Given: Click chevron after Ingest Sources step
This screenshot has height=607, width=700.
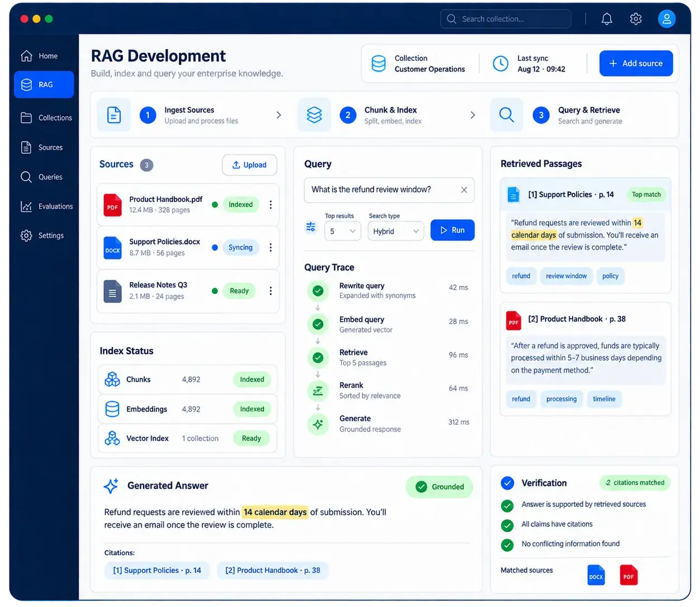Looking at the screenshot, I should tap(279, 115).
